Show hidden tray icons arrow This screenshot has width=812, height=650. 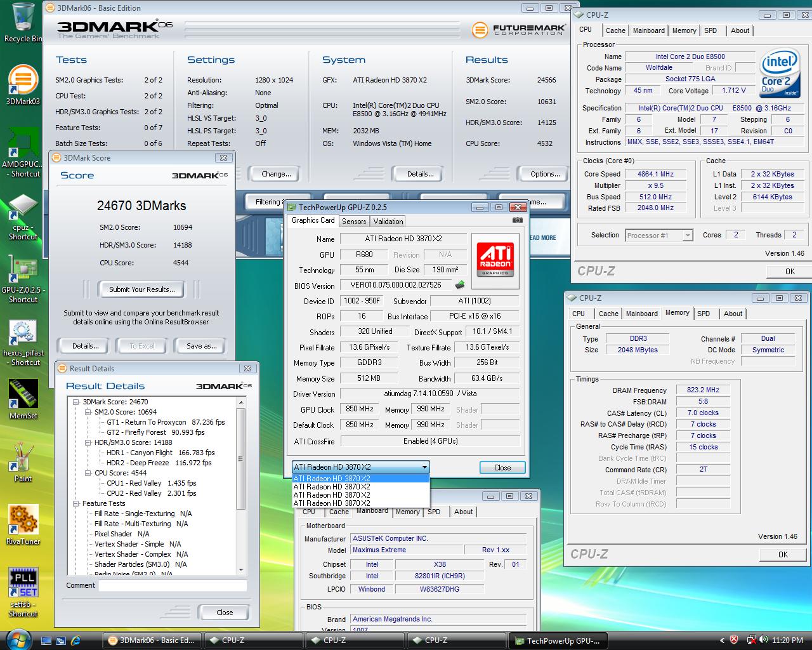pyautogui.click(x=722, y=640)
